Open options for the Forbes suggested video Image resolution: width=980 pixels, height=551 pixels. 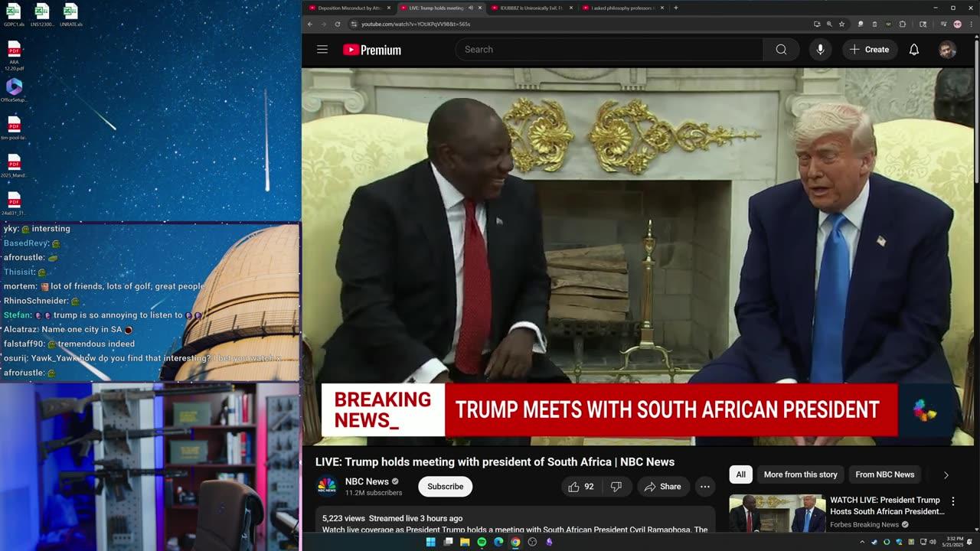pyautogui.click(x=953, y=501)
